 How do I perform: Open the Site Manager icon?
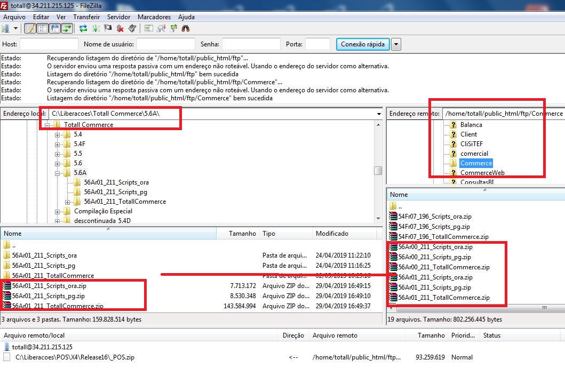pyautogui.click(x=5, y=28)
